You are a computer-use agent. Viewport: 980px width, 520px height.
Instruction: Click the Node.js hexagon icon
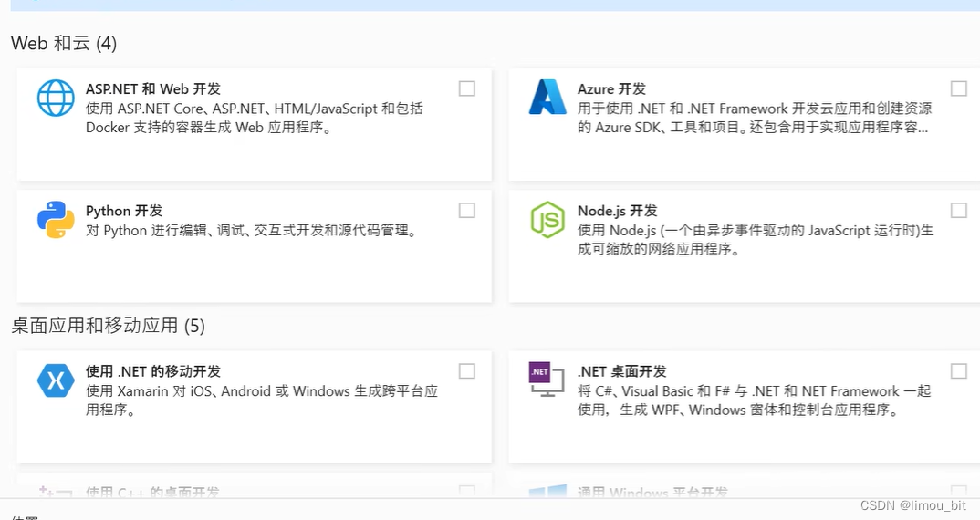tap(547, 220)
